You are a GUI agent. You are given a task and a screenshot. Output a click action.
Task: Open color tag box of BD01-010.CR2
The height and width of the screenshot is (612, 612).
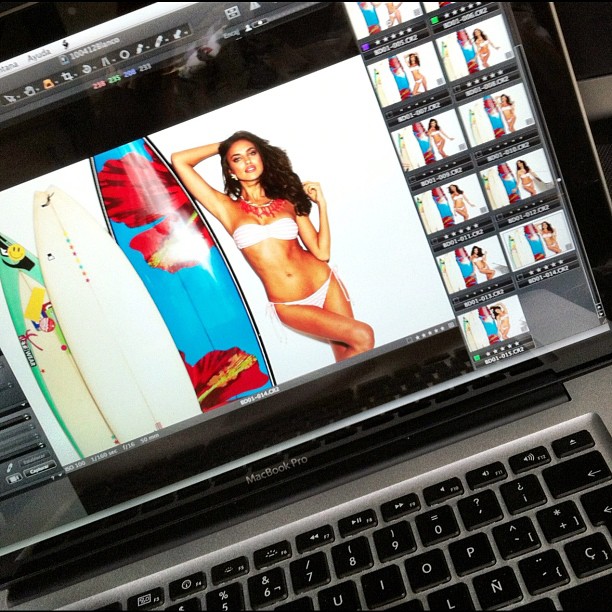(480, 153)
